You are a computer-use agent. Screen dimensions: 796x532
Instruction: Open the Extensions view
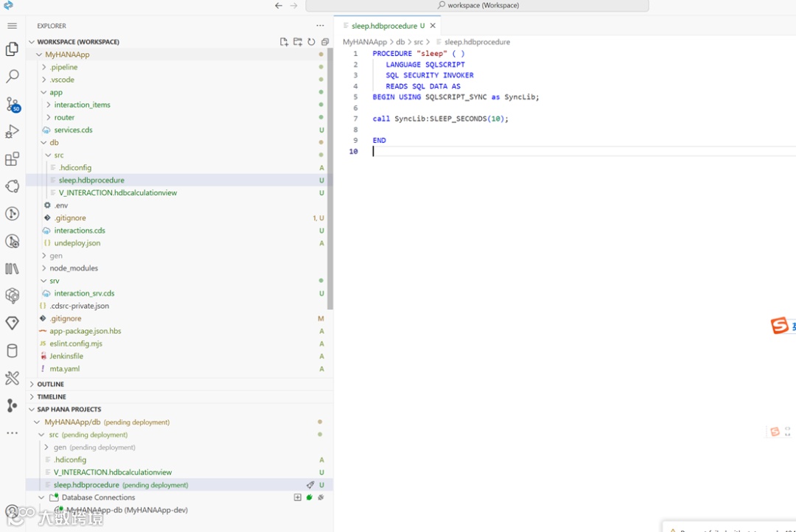(12, 159)
